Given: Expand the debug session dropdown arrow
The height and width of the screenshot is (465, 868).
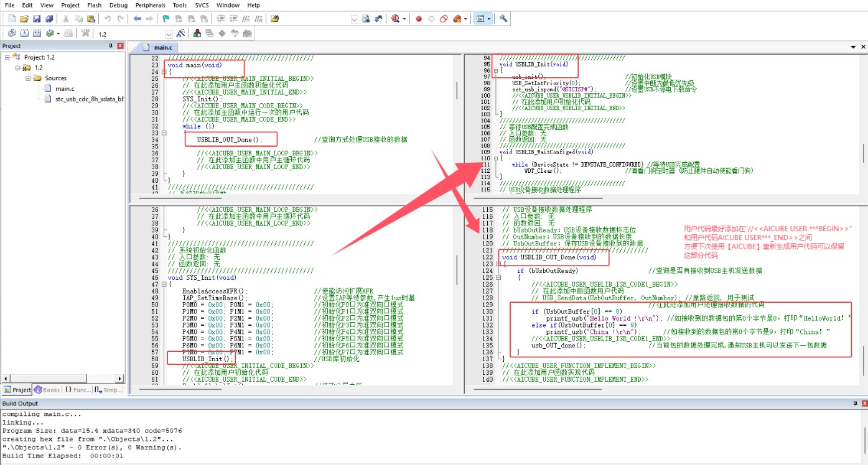Looking at the screenshot, I should pos(404,19).
